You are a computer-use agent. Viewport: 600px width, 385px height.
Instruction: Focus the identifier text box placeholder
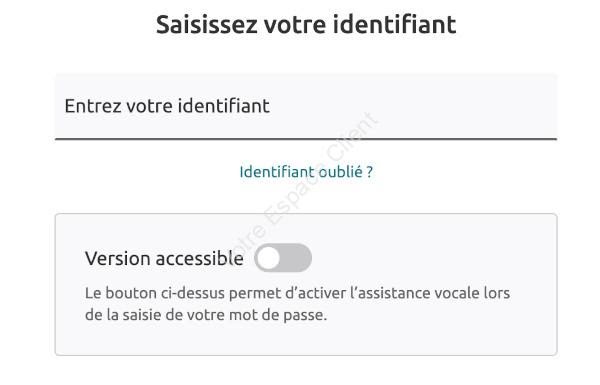(167, 106)
